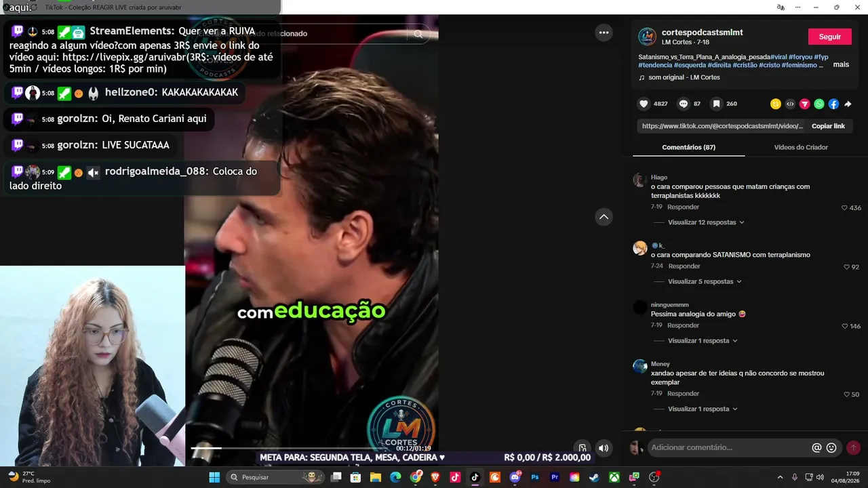
Task: Expand 'Visualizar 5 respostas' replies
Action: point(705,281)
